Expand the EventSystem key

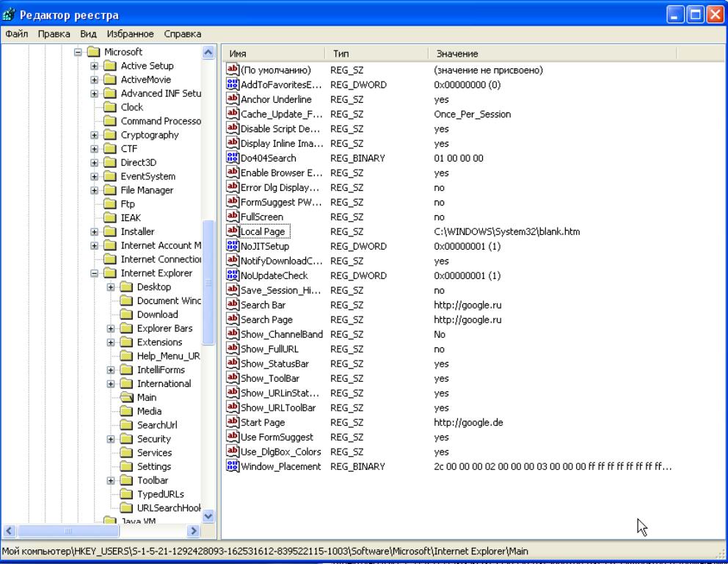coord(94,176)
